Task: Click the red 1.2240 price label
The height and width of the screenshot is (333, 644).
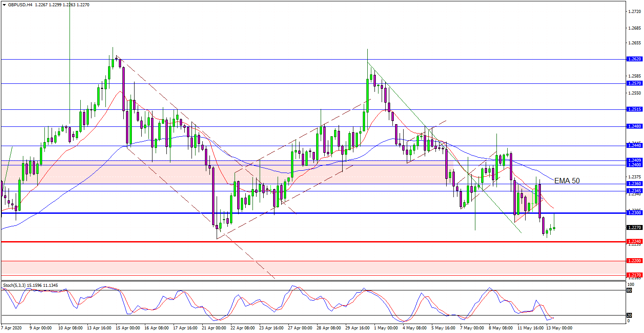Action: (634, 242)
